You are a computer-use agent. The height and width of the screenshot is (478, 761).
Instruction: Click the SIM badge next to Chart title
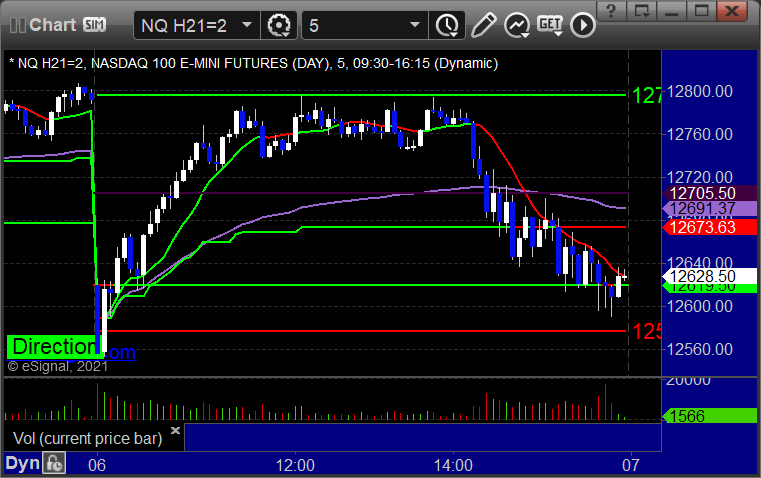pyautogui.click(x=94, y=24)
